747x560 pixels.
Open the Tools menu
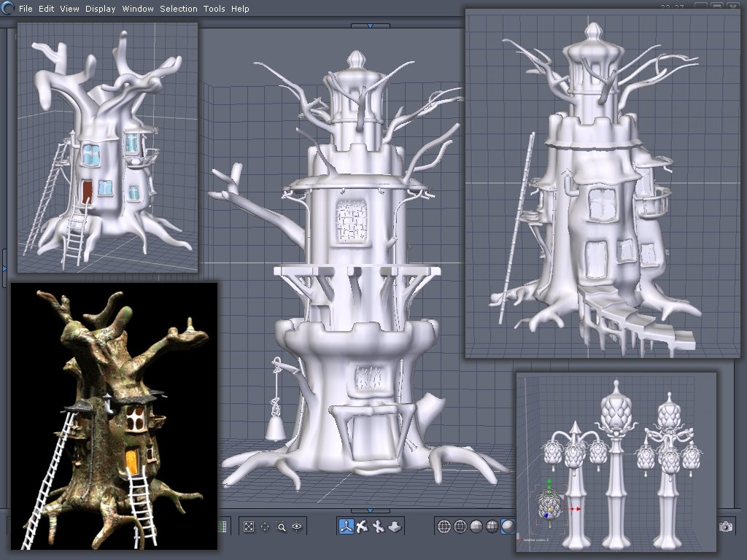point(214,9)
